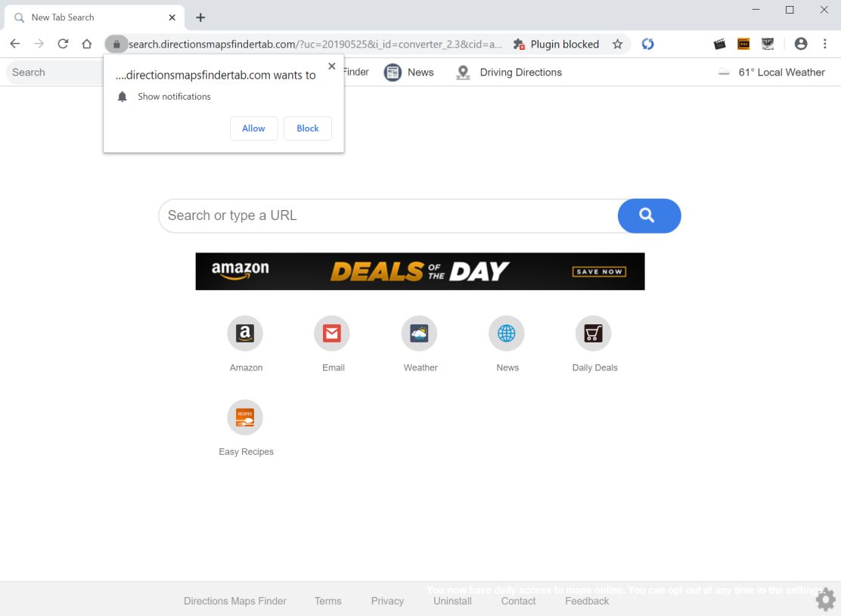This screenshot has width=841, height=616.
Task: Open the Chrome three-dot menu
Action: 825,44
